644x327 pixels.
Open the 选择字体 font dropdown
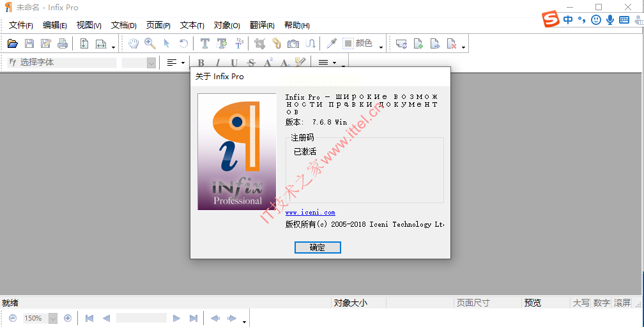point(63,63)
